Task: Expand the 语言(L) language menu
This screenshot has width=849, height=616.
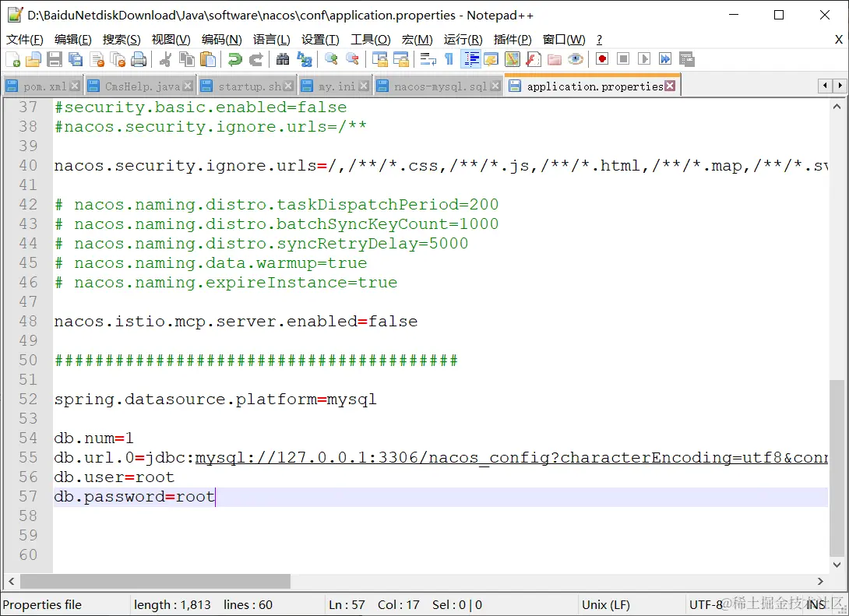Action: click(x=272, y=40)
